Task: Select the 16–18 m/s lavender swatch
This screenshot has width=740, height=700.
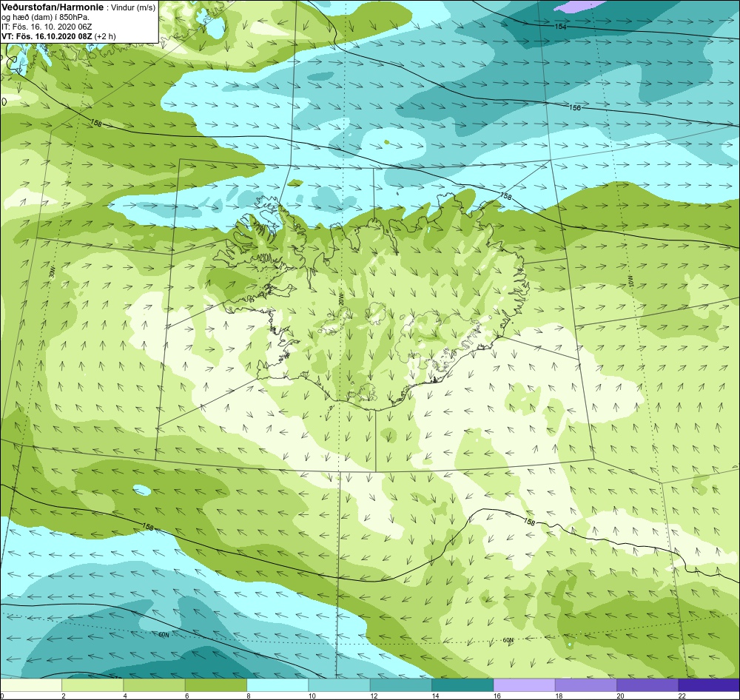Action: (525, 684)
